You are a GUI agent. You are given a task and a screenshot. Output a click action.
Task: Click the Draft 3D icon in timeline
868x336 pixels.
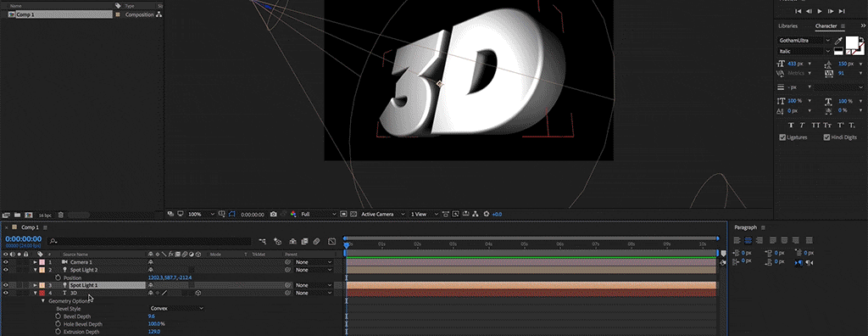pyautogui.click(x=277, y=242)
